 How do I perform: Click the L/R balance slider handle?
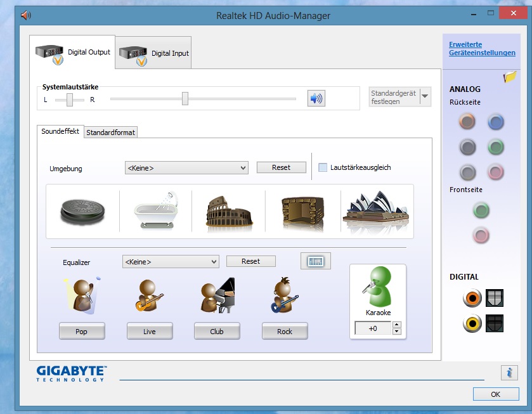pyautogui.click(x=70, y=100)
